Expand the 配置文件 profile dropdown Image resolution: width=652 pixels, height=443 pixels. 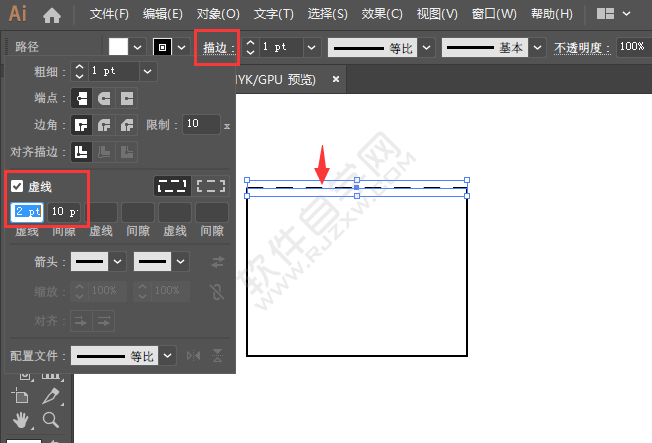(167, 356)
